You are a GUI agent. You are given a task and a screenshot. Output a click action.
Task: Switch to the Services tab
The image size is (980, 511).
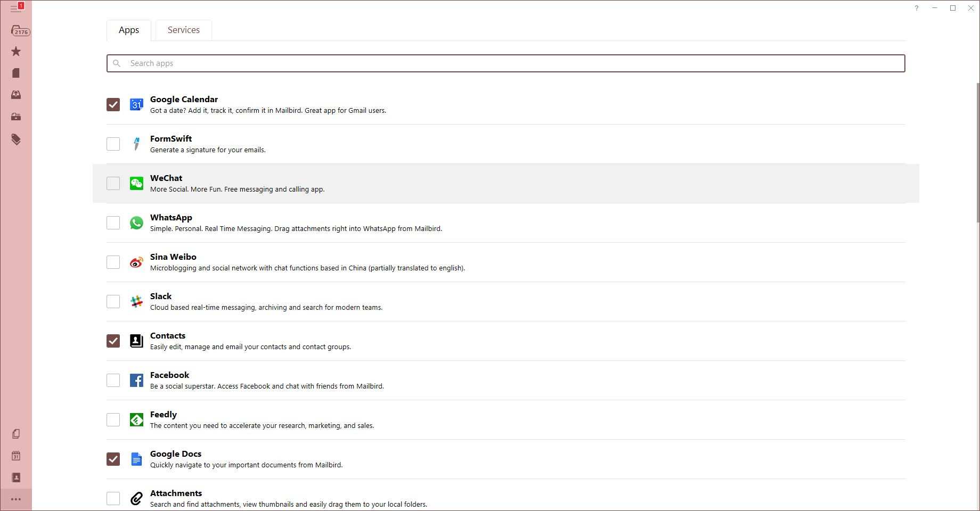pos(184,30)
